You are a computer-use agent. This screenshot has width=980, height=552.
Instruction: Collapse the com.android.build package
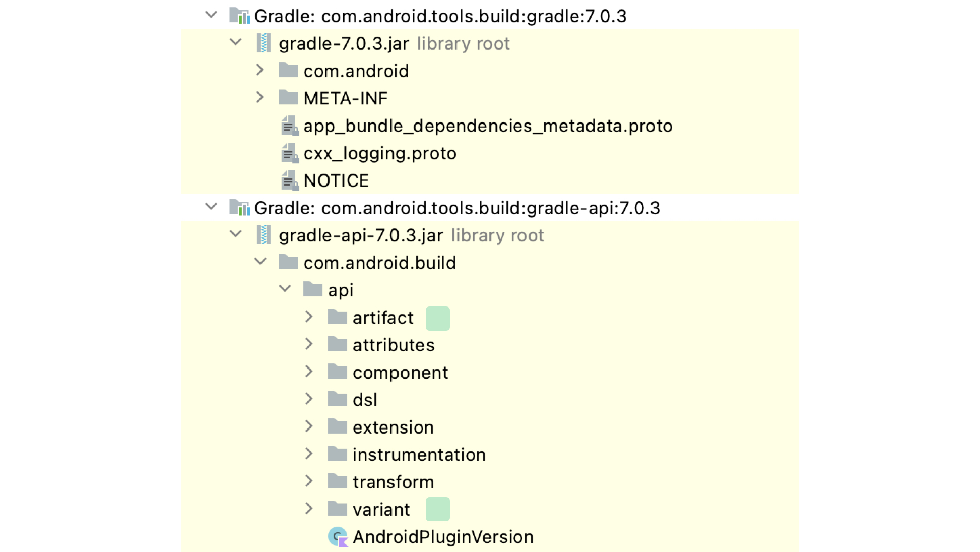pos(260,262)
